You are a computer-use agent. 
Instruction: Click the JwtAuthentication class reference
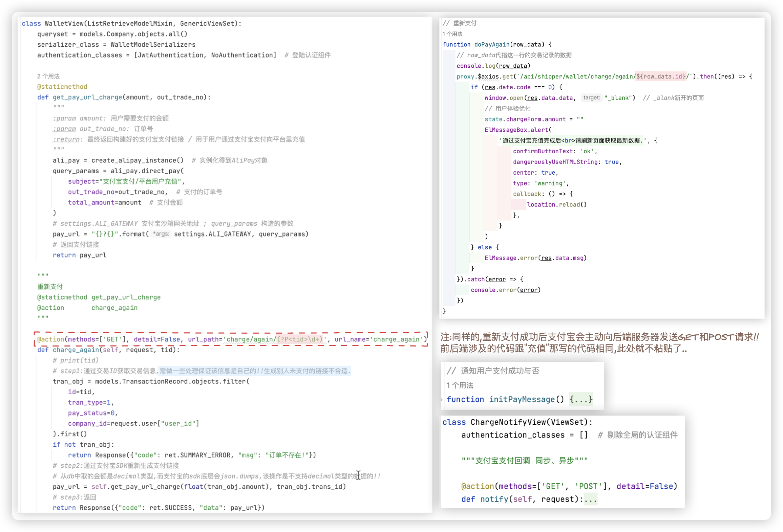(x=170, y=55)
